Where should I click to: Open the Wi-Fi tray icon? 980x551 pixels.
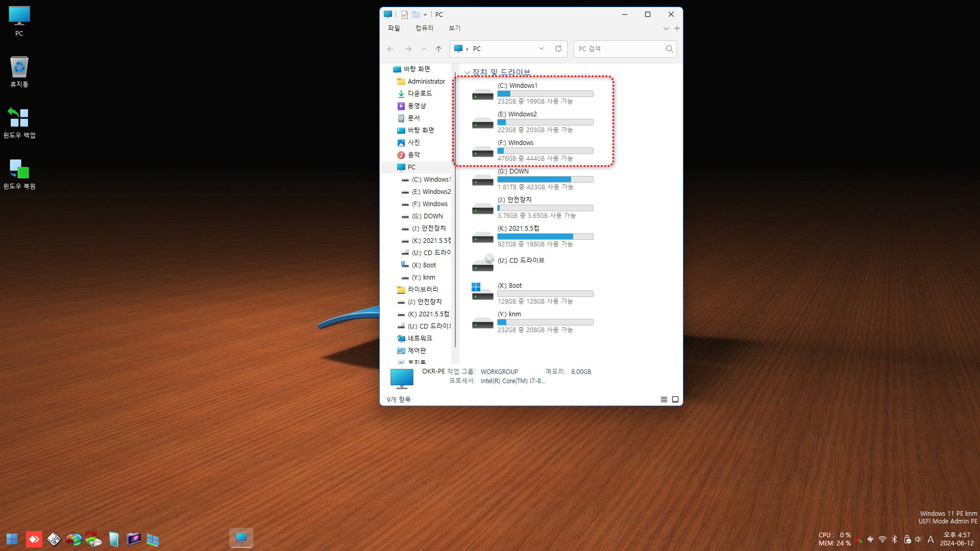[x=883, y=539]
